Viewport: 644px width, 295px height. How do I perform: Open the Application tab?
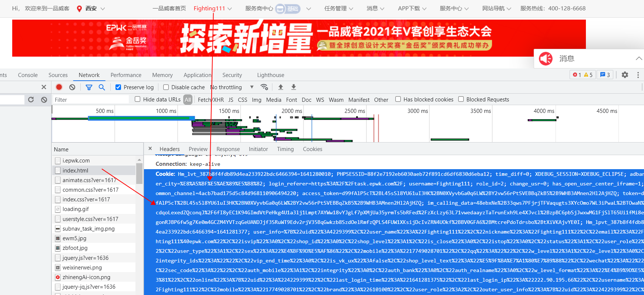point(198,75)
